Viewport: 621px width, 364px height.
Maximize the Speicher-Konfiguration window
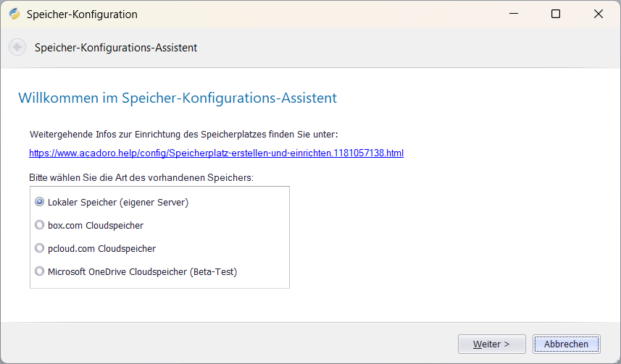[x=556, y=14]
